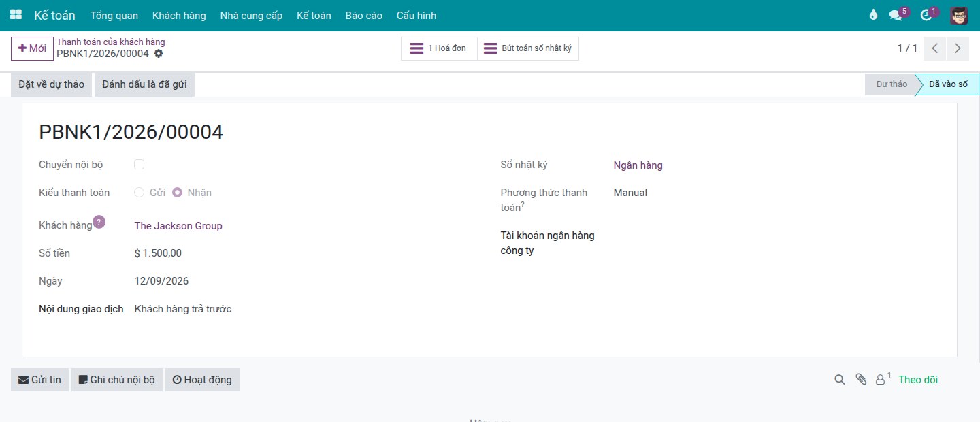Screen dimensions: 980x422
Task: Click the gear icon beside PBNK1/2026/00004
Action: coord(159,54)
